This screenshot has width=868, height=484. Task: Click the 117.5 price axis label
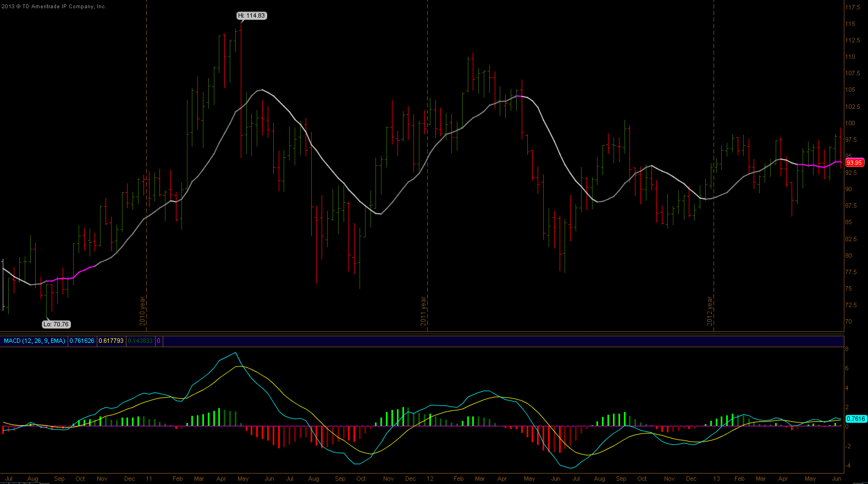(853, 7)
